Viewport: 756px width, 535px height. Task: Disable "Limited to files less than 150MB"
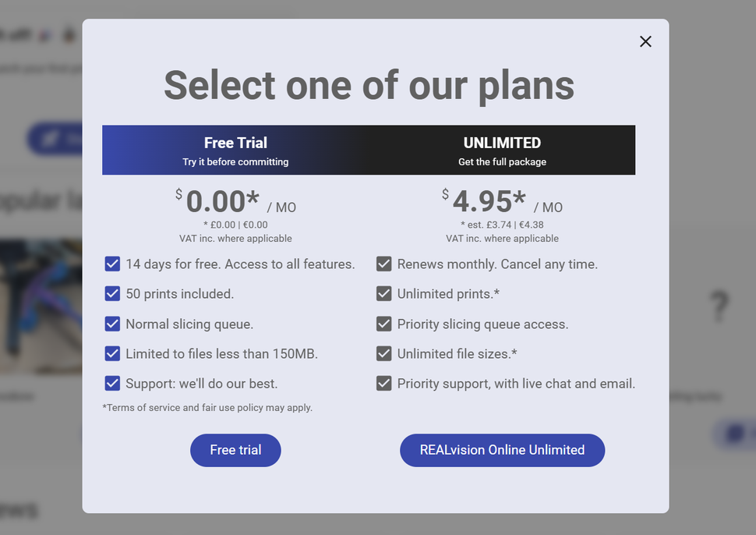(x=112, y=353)
